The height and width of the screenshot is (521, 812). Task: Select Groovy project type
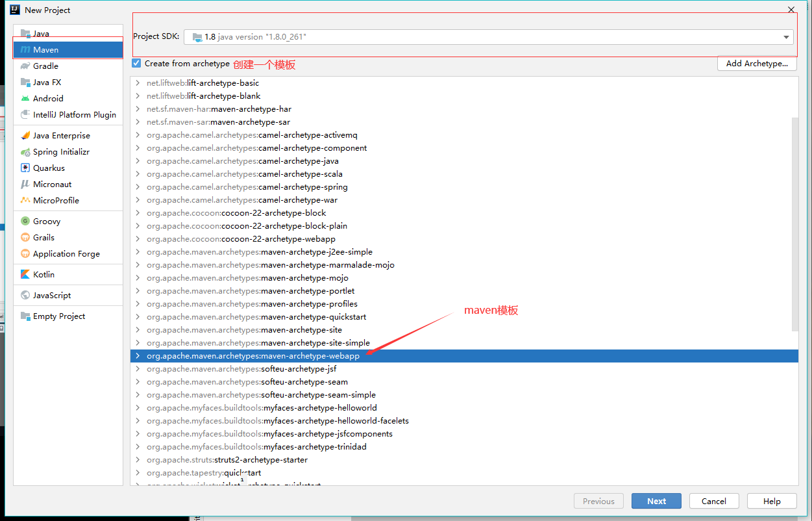click(x=68, y=222)
